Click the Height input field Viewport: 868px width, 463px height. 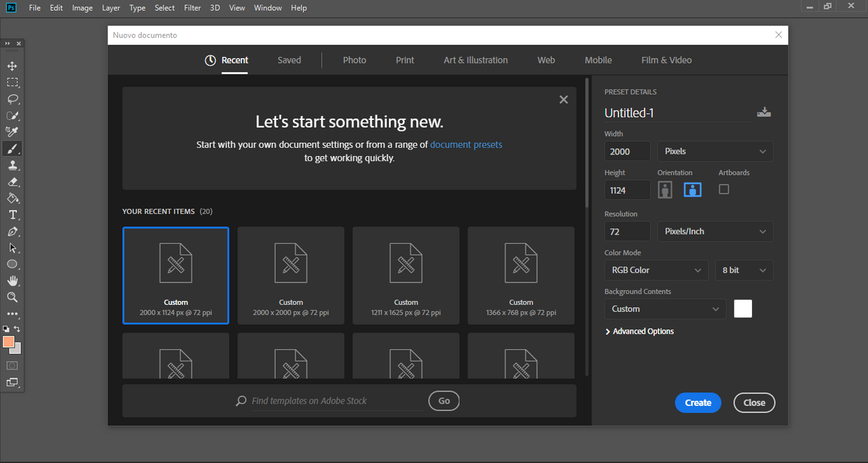click(x=627, y=190)
